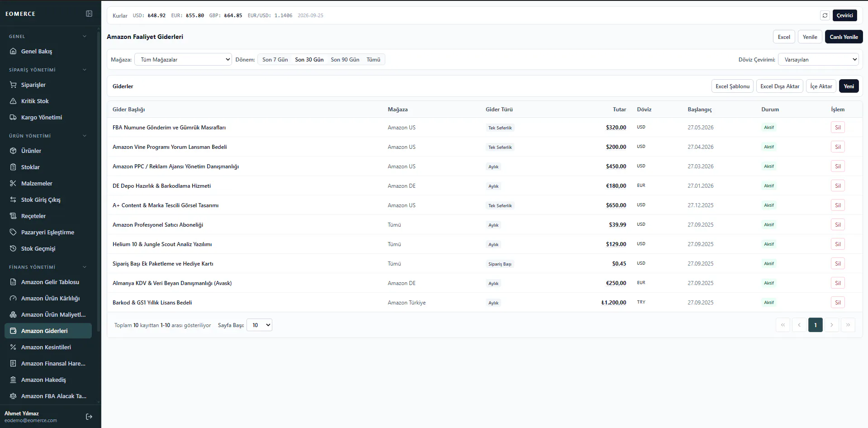Click the Reçeteler icon

pos(13,216)
